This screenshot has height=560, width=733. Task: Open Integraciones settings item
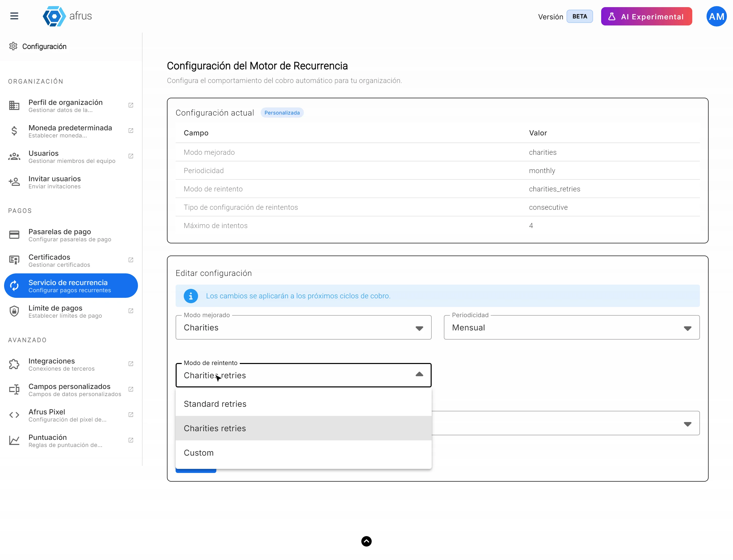click(x=71, y=364)
